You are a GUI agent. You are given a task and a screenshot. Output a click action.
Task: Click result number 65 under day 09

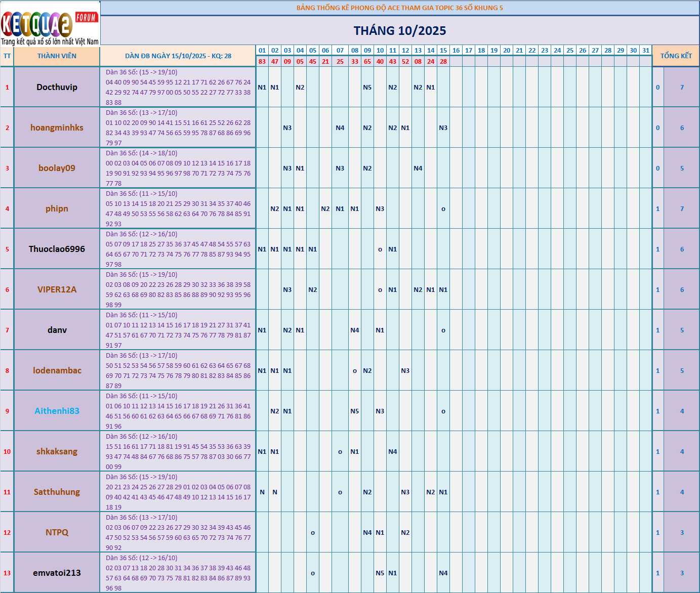[x=367, y=62]
